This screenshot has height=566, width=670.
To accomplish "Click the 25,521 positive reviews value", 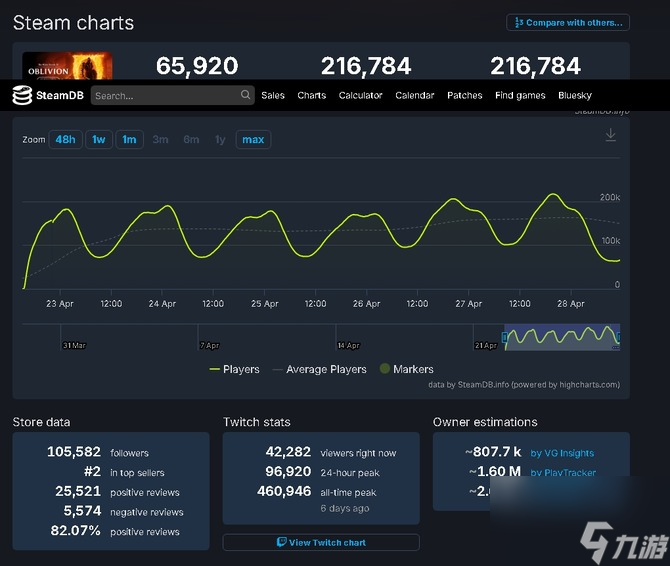I will [78, 491].
